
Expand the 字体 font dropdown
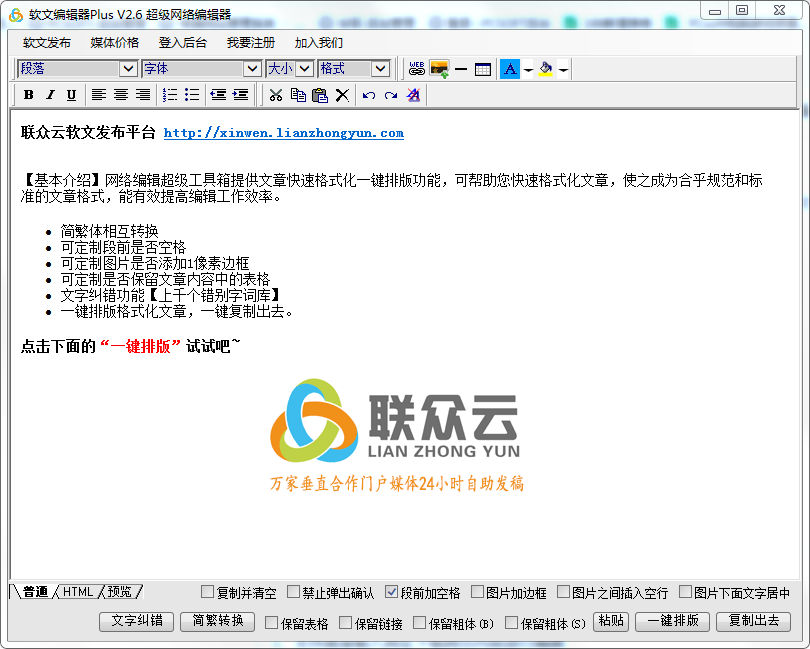(252, 69)
